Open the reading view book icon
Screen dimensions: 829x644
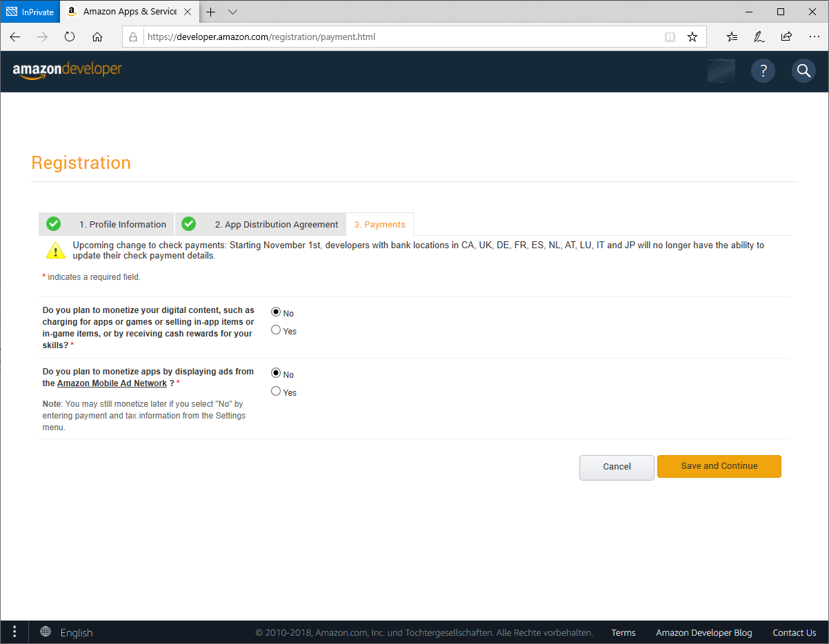(670, 37)
